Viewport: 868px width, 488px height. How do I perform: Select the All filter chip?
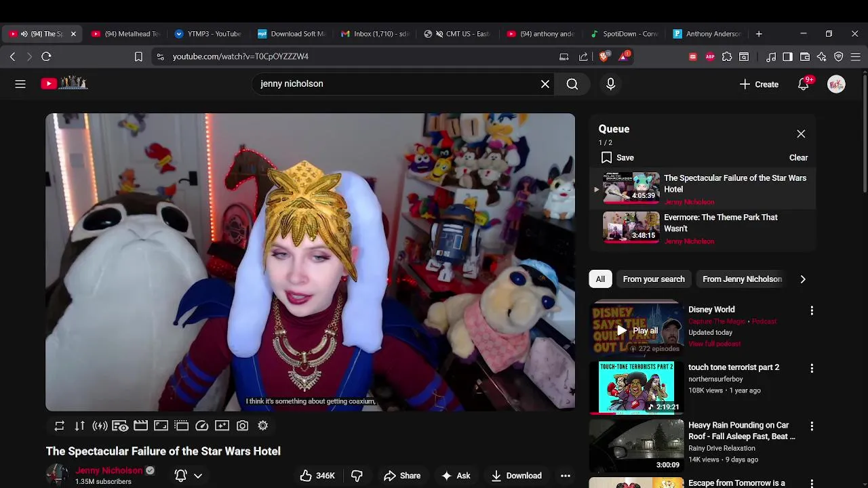pyautogui.click(x=600, y=279)
